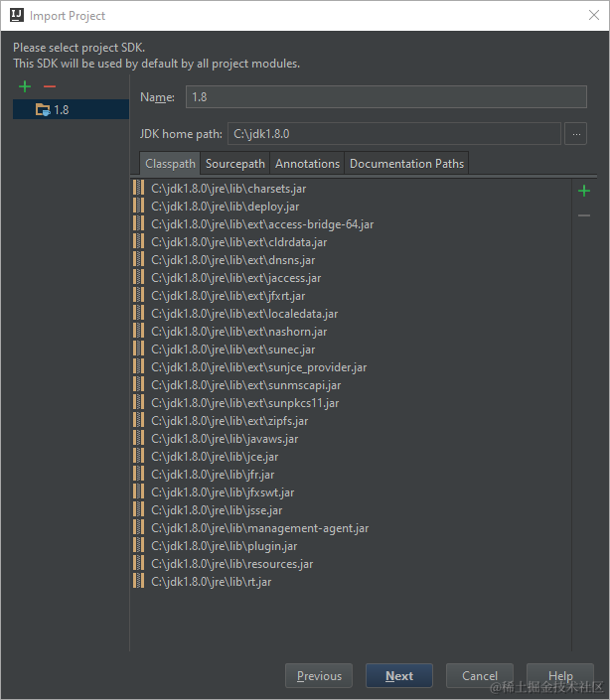The image size is (610, 700).
Task: Click the archive icon beside jsse.jar
Action: pos(138,509)
